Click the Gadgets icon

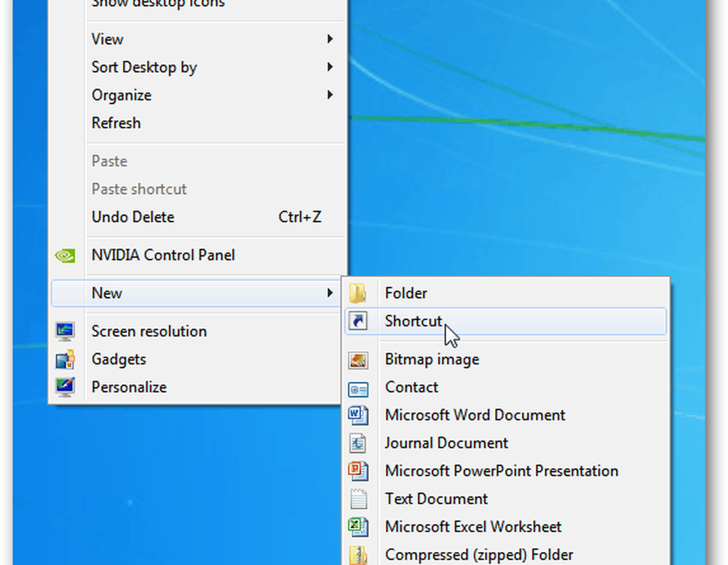(66, 360)
